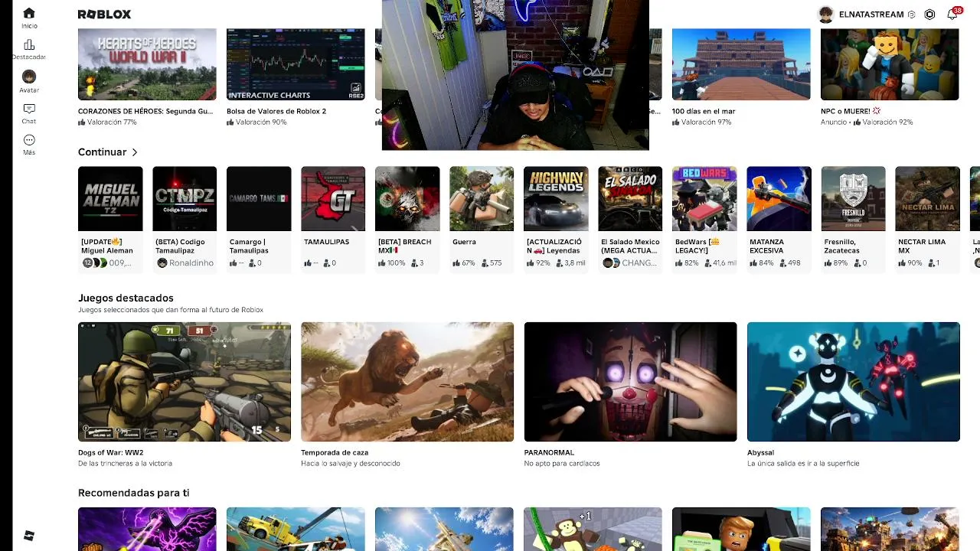980x551 pixels.
Task: Open the Avatar editor from sidebar
Action: pos(29,81)
